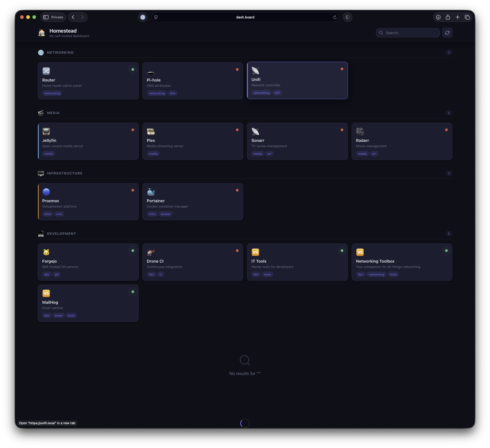Click the Portainer whale icon
Screen dimensions: 490x448
pyautogui.click(x=151, y=192)
